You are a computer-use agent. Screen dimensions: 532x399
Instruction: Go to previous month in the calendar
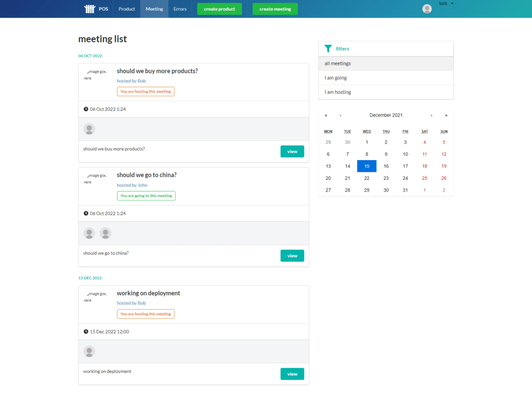point(340,115)
